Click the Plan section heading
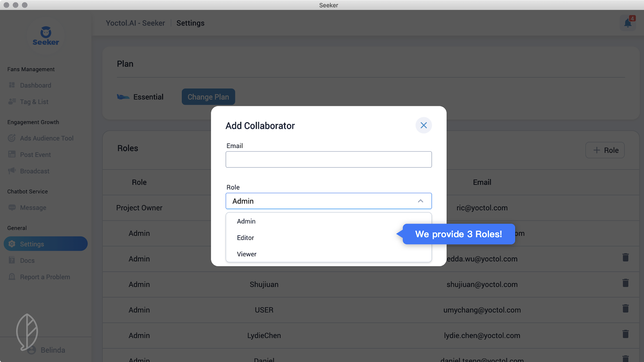 pos(125,64)
